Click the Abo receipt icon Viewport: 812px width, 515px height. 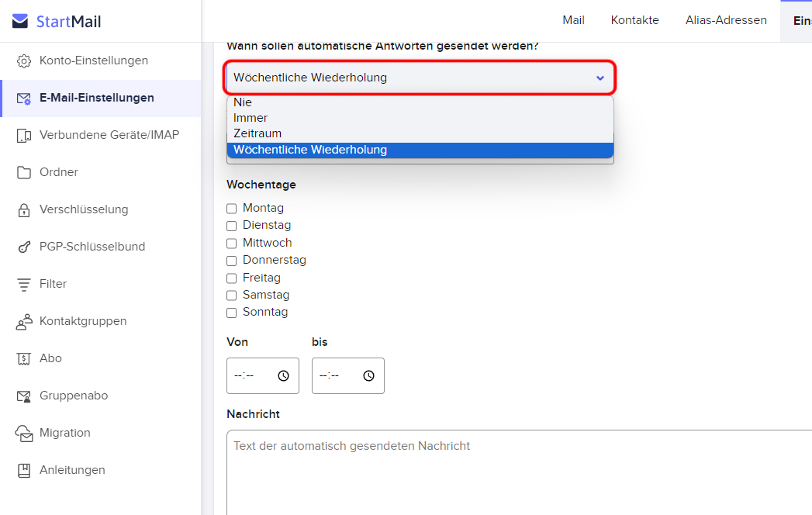24,358
